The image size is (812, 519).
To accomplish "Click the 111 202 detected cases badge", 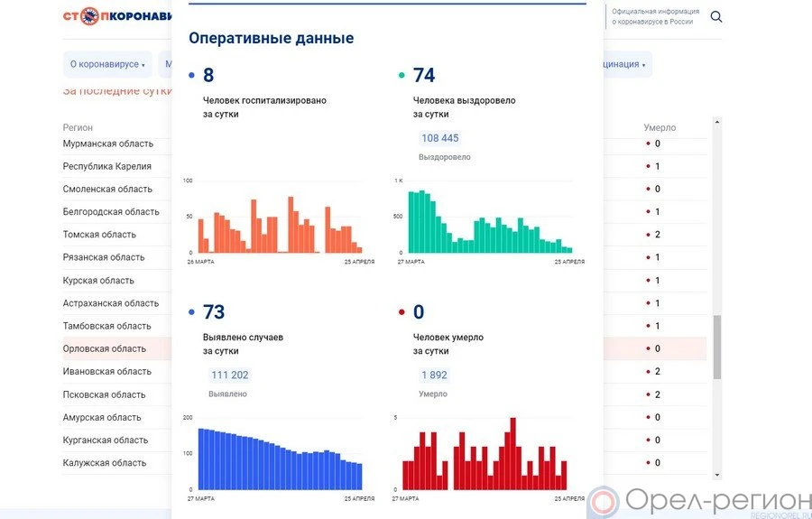I will coord(229,375).
